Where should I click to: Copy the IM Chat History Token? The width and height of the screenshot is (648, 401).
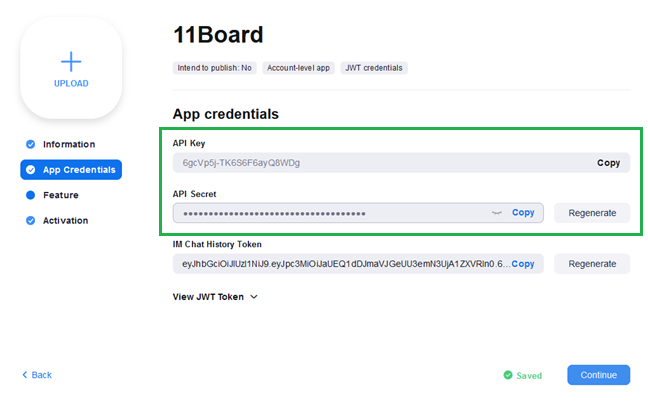(x=523, y=264)
